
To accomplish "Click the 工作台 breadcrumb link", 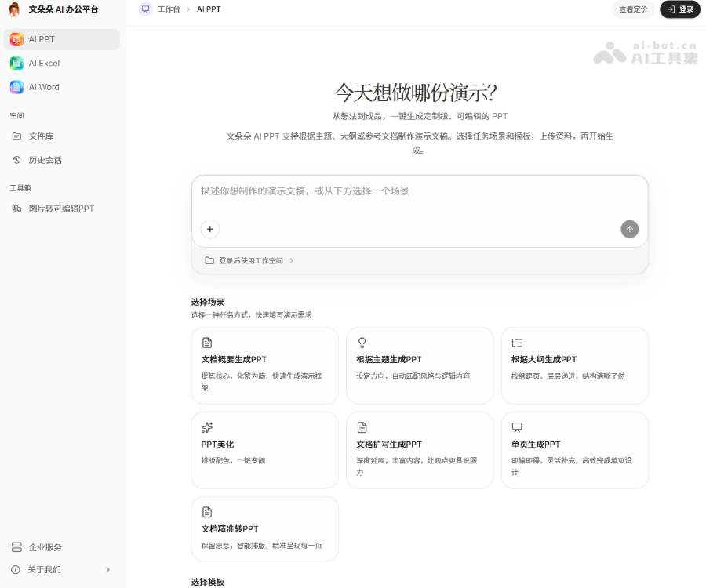I will coord(169,9).
